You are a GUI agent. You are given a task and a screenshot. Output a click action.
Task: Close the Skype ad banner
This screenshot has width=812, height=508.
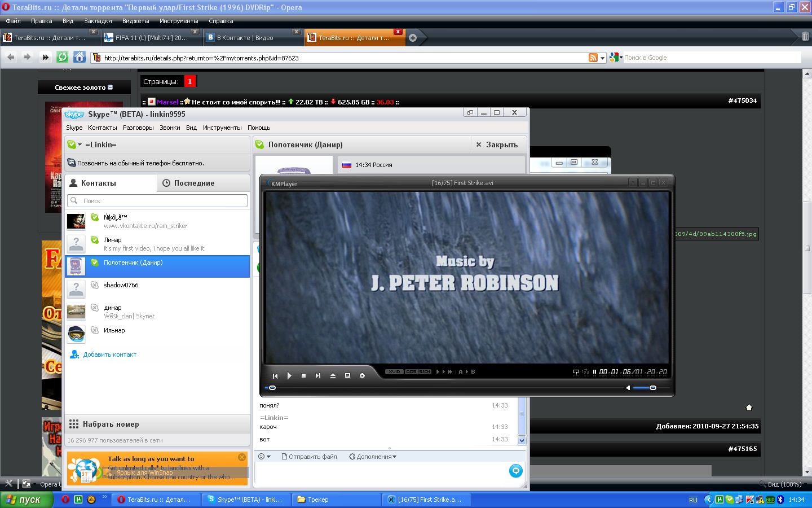(x=242, y=457)
